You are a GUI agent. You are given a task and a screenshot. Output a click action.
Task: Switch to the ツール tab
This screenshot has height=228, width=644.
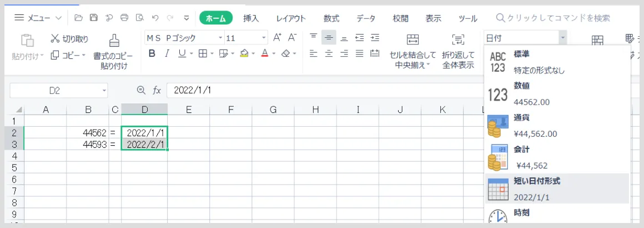point(468,18)
